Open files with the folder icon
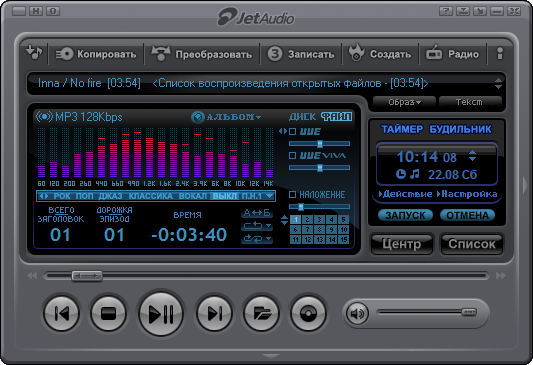Image resolution: width=533 pixels, height=365 pixels. coord(261,313)
